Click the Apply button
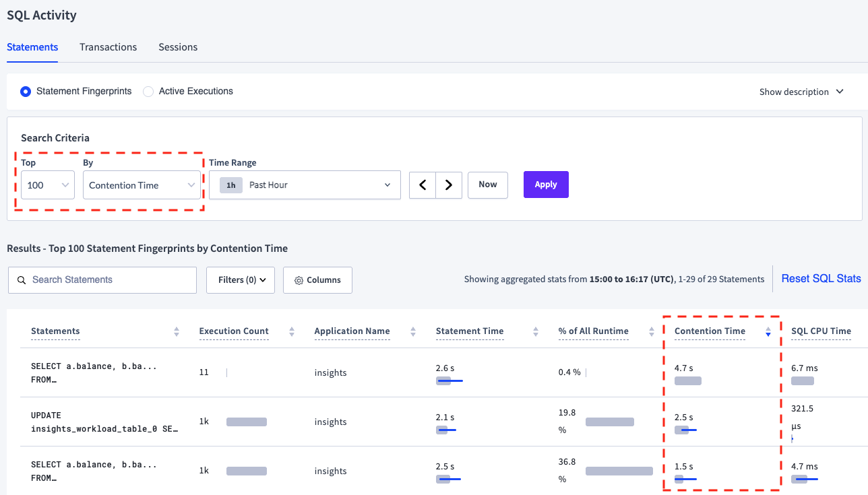Screen dimensions: 868x495 (545, 184)
